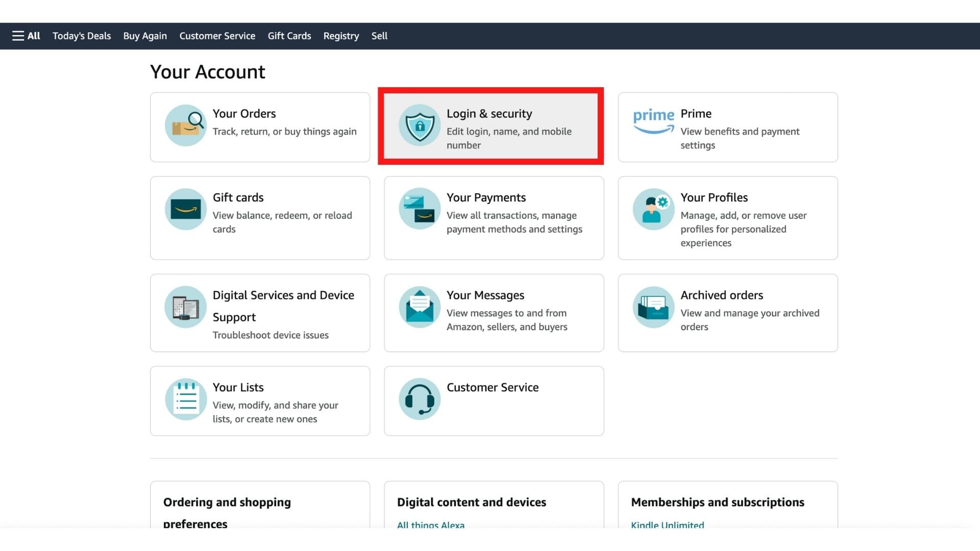The image size is (980, 551).
Task: Click the Your Messages envelope icon
Action: pyautogui.click(x=420, y=307)
